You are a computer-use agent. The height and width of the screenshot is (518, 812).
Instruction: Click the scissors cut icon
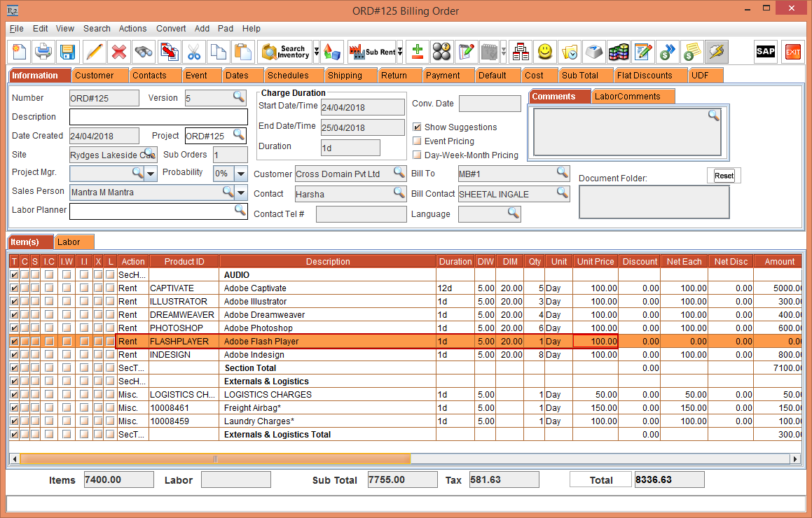click(x=193, y=52)
